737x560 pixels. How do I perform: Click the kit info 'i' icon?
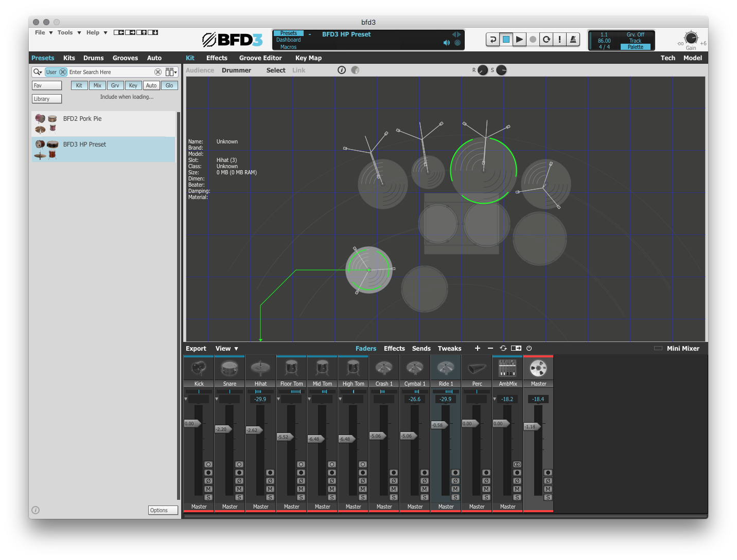tap(342, 70)
